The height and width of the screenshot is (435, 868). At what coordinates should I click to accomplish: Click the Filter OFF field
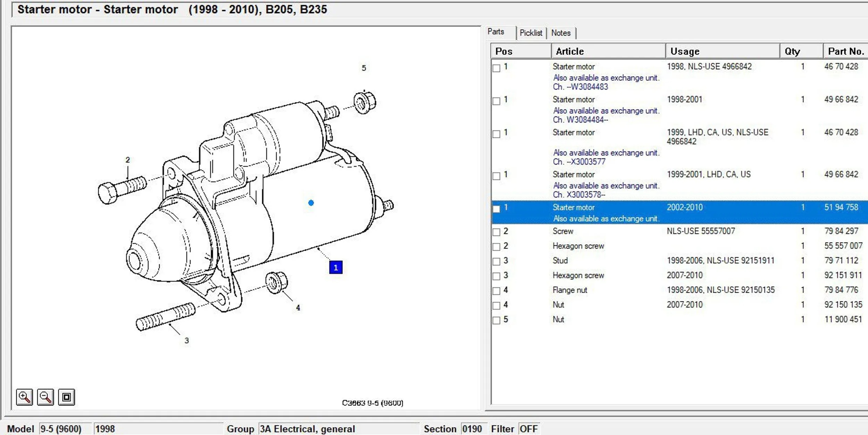pyautogui.click(x=528, y=429)
